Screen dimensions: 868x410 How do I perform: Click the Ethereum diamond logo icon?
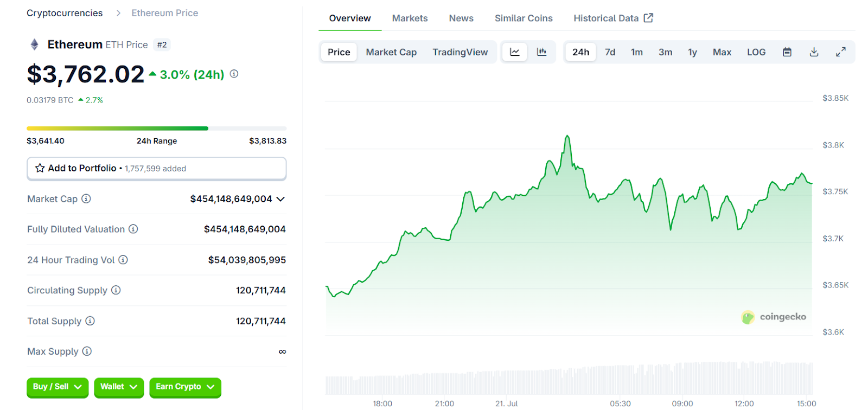[34, 44]
